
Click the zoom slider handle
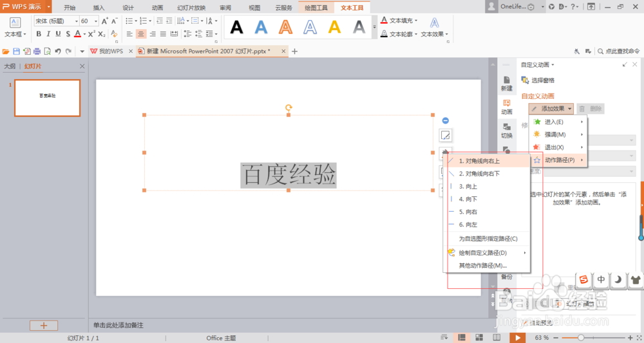(x=581, y=338)
